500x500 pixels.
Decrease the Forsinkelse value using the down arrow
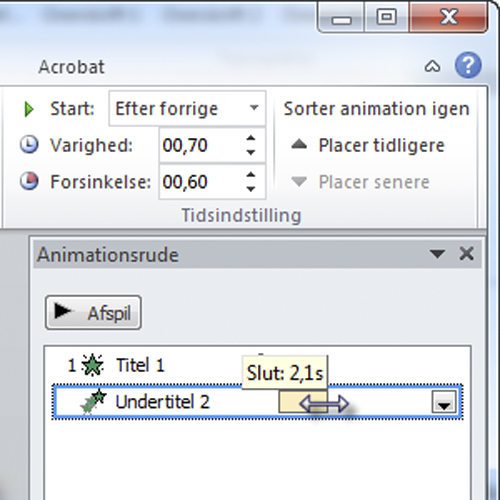(x=251, y=189)
